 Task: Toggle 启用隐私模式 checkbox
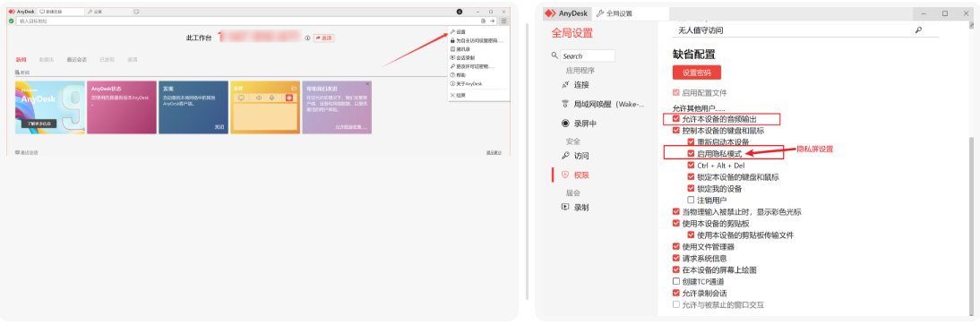pyautogui.click(x=691, y=153)
